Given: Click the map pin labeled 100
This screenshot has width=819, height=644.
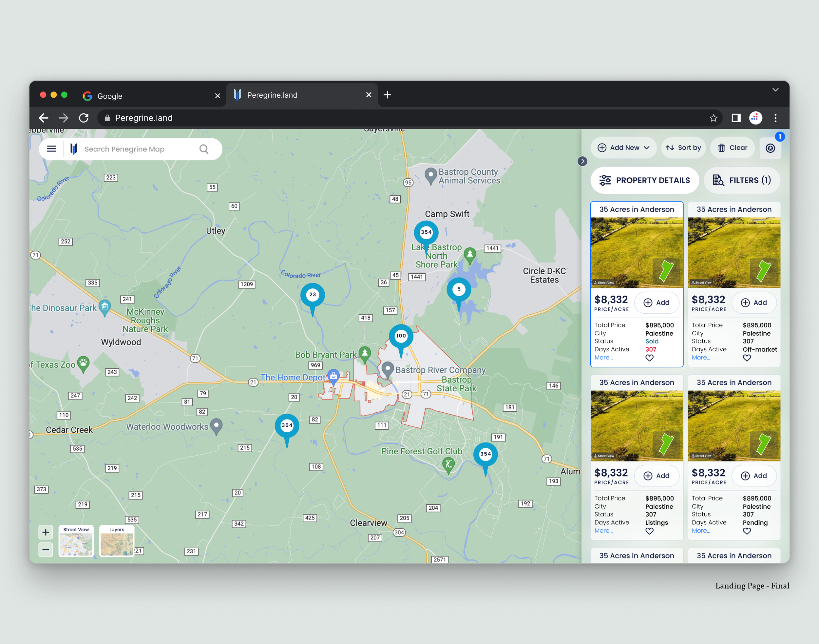Looking at the screenshot, I should (x=401, y=336).
